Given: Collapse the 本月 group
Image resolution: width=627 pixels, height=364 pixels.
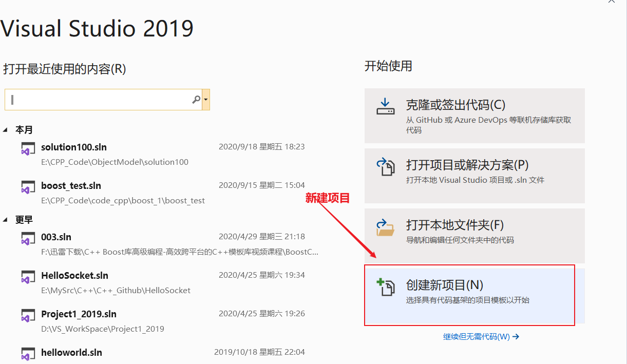Looking at the screenshot, I should [x=5, y=130].
